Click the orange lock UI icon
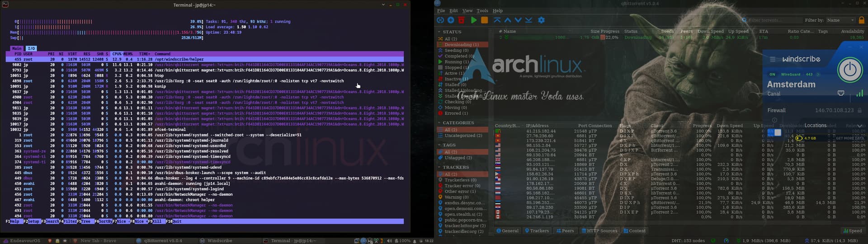 [x=861, y=20]
